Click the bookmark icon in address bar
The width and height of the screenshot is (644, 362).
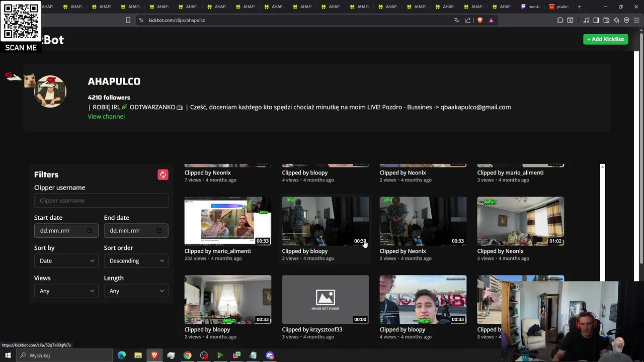[128, 20]
